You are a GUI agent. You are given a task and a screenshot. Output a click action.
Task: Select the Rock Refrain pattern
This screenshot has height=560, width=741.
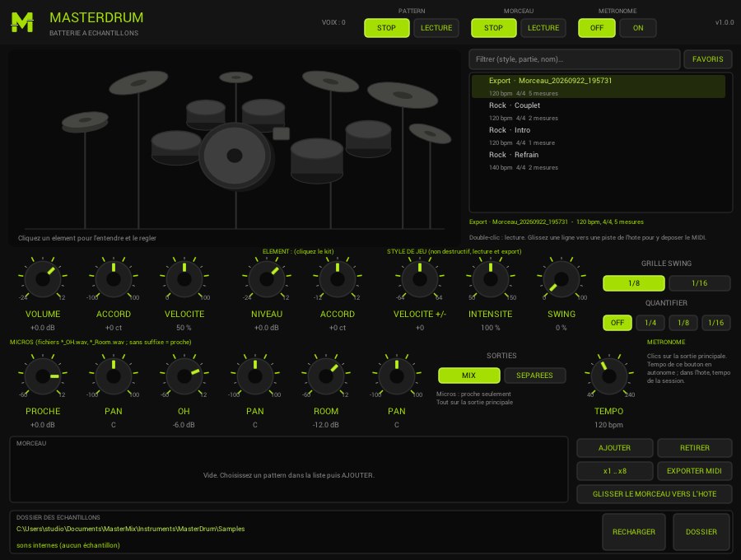tap(599, 161)
